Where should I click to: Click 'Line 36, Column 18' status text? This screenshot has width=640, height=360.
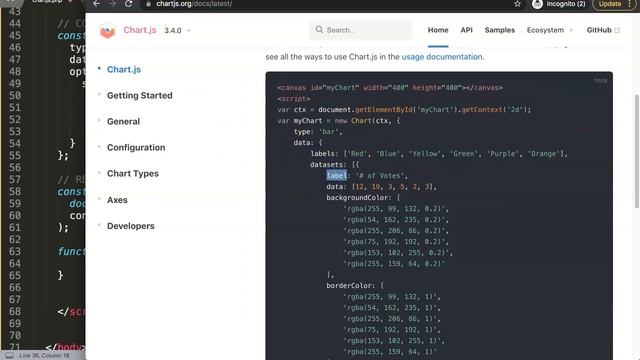click(x=44, y=356)
